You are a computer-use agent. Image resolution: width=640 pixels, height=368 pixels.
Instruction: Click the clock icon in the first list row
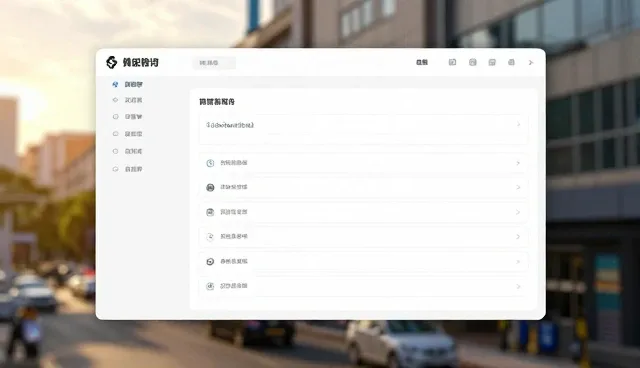click(x=210, y=163)
